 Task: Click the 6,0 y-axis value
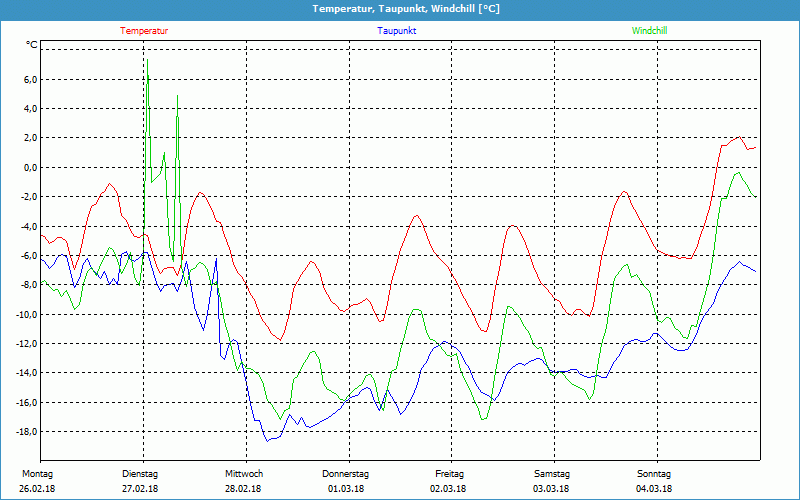point(30,79)
